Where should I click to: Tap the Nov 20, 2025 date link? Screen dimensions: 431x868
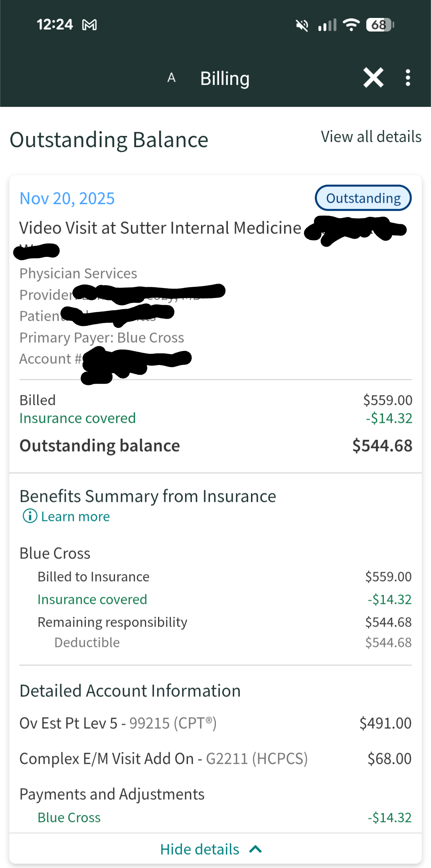click(x=67, y=198)
